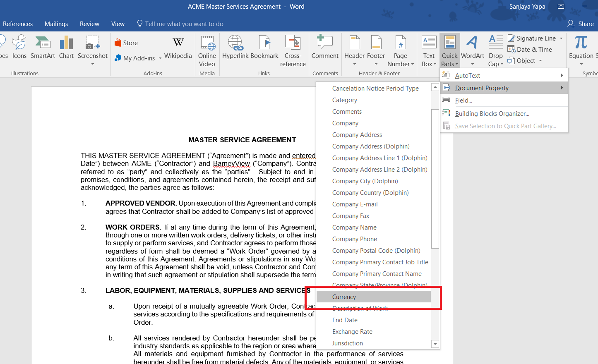Insert Company City (Dolphin) property
598x364 pixels.
(374, 181)
